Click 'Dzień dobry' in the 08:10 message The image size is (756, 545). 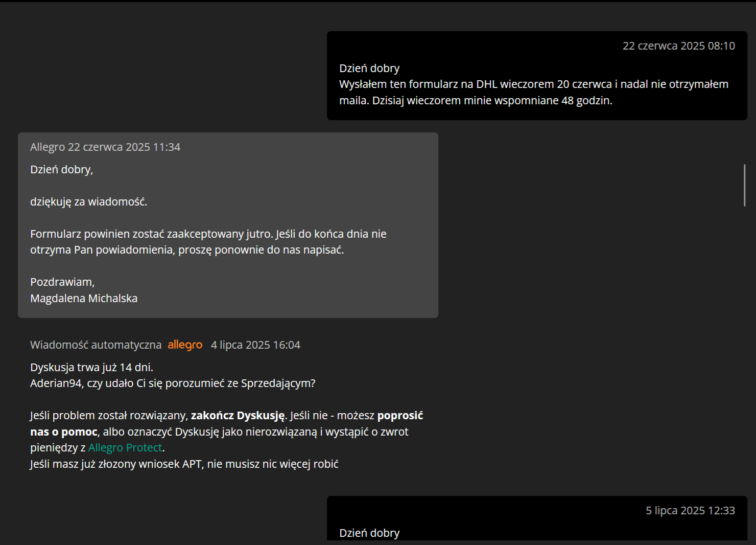pyautogui.click(x=369, y=69)
